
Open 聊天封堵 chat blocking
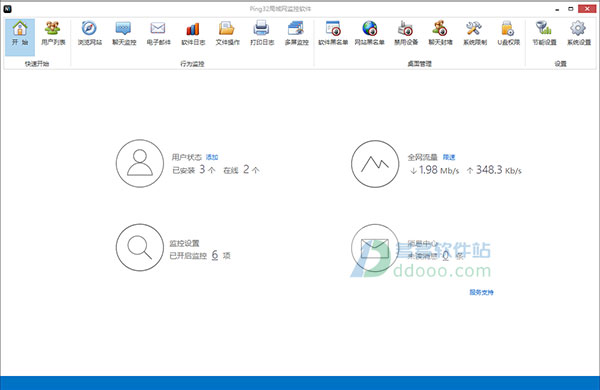(440, 34)
